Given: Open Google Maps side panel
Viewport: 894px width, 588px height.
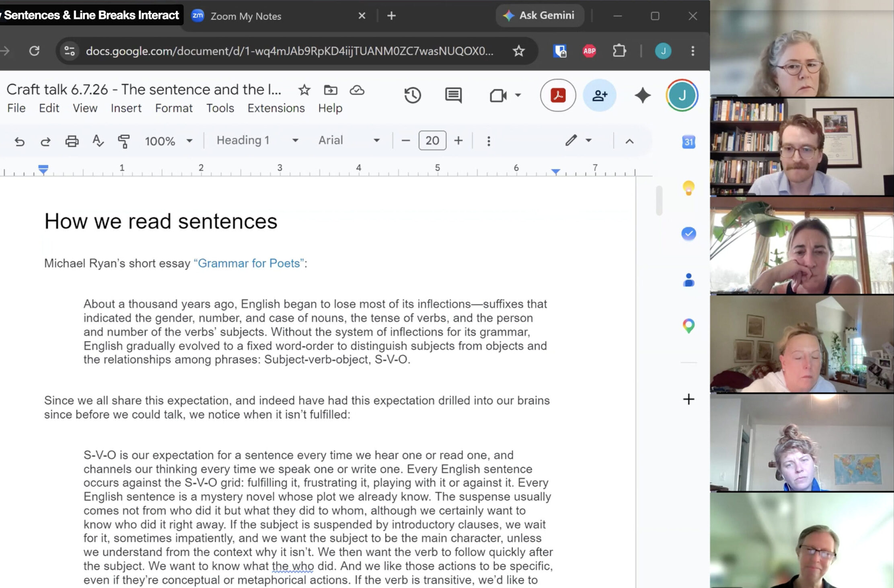Looking at the screenshot, I should coord(688,326).
